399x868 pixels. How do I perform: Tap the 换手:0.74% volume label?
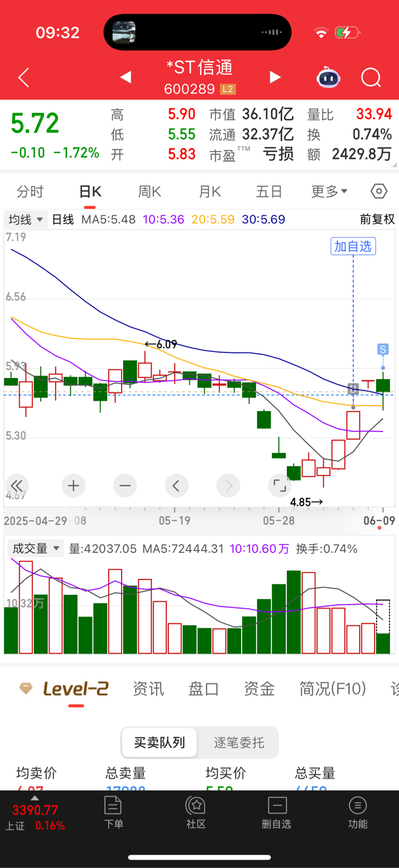[x=327, y=549]
